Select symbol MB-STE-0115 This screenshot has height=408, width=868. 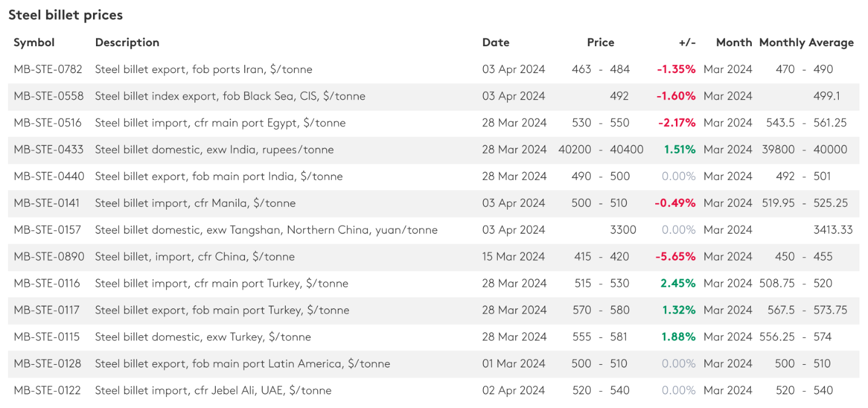coord(47,337)
